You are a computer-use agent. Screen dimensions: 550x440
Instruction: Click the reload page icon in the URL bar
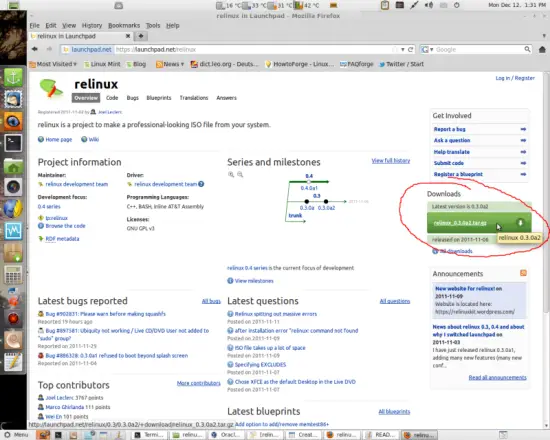click(x=410, y=49)
